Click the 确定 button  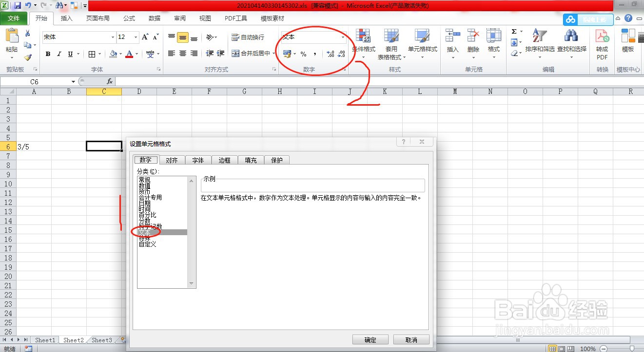[x=370, y=339]
